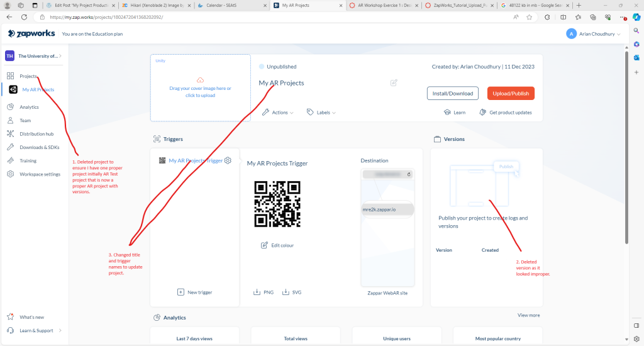This screenshot has height=346, width=644.
Task: Open the Labels dropdown
Action: [321, 113]
